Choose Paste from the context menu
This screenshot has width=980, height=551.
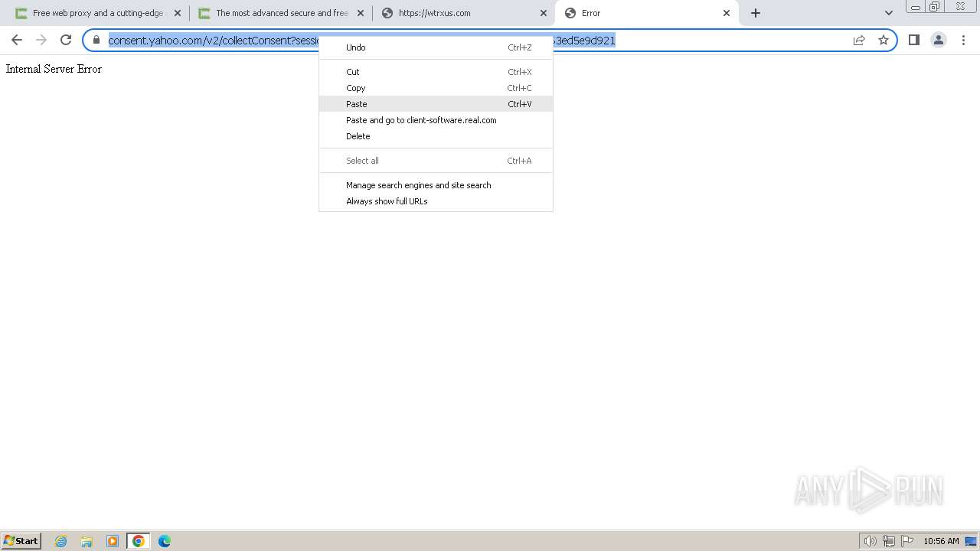[436, 104]
